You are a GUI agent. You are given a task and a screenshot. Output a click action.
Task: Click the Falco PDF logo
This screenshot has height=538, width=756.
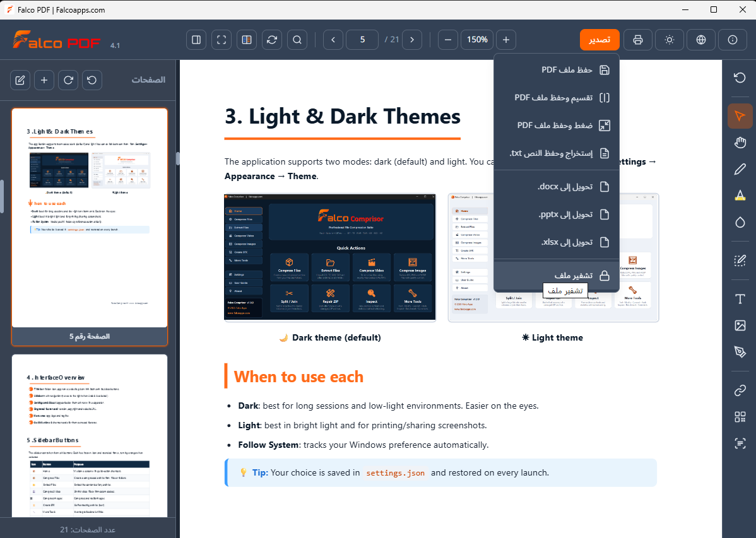click(56, 40)
